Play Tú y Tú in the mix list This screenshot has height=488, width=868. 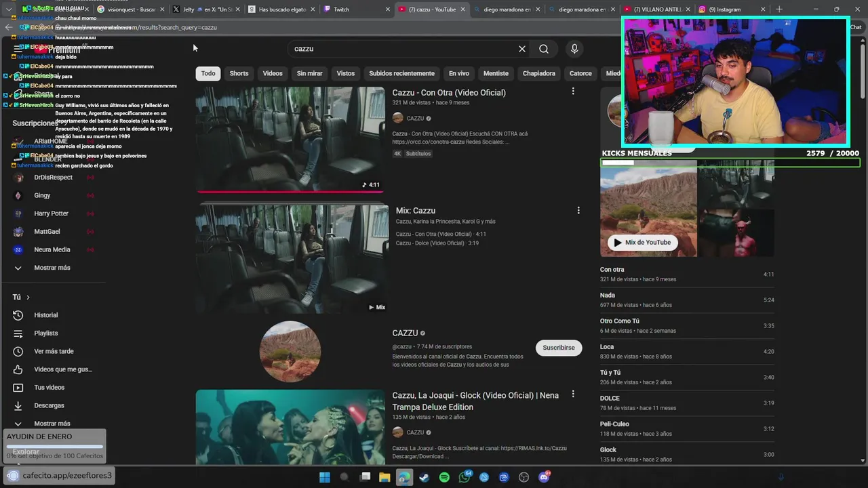(x=687, y=377)
